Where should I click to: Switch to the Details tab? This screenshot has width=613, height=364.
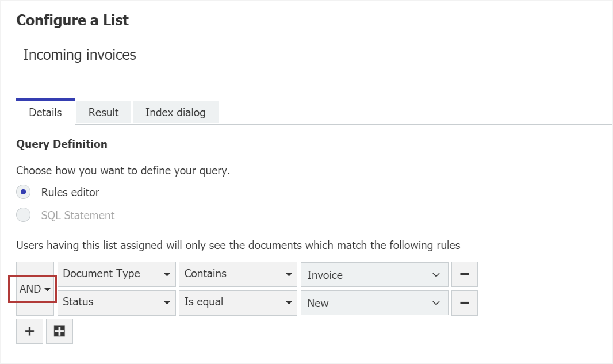(x=45, y=112)
